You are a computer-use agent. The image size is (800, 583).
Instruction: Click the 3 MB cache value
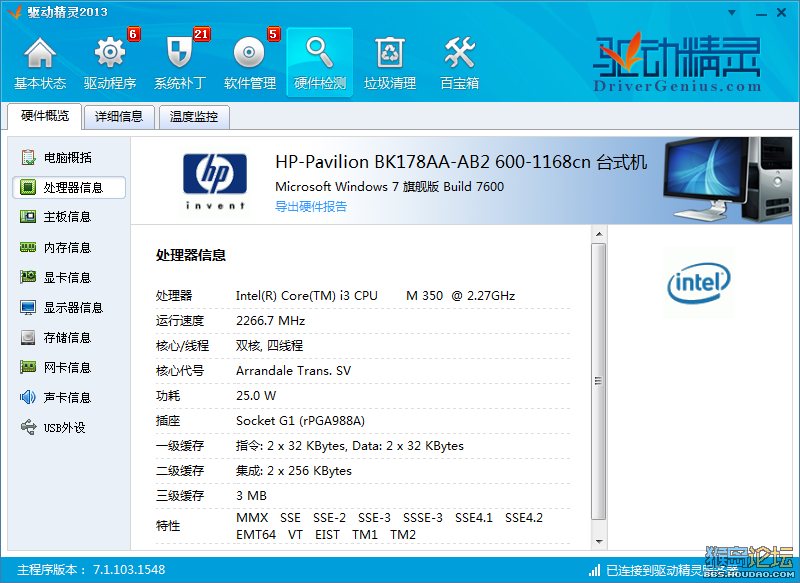coord(252,495)
